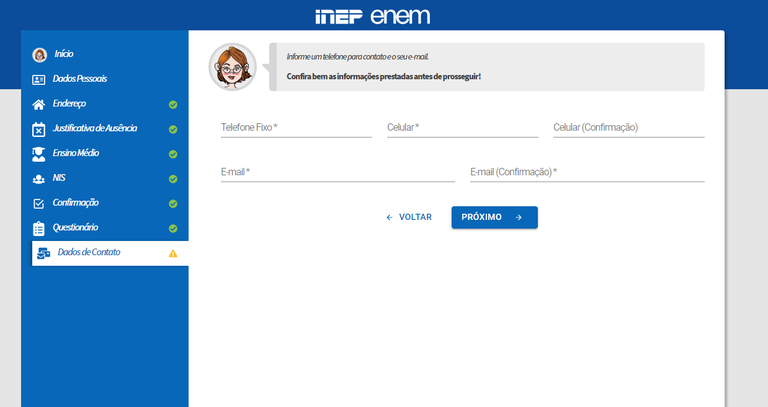Focus the Celular (Confirmação) field
Viewport: 768px width, 407px height.
(629, 128)
